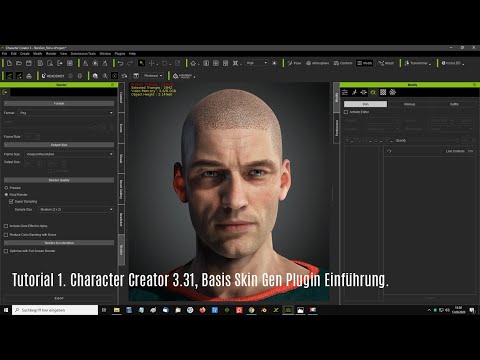Open Firefox from the Windows taskbar
This screenshot has height=360, width=480.
click(202, 310)
